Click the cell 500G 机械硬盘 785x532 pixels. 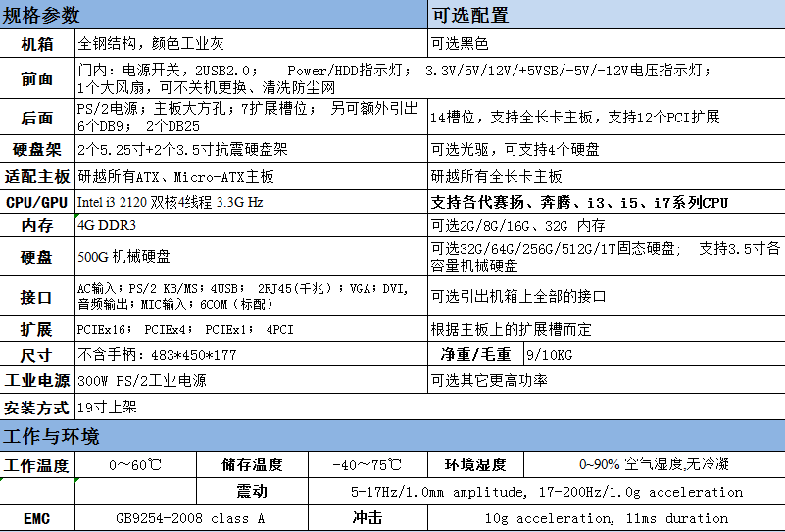coord(251,257)
